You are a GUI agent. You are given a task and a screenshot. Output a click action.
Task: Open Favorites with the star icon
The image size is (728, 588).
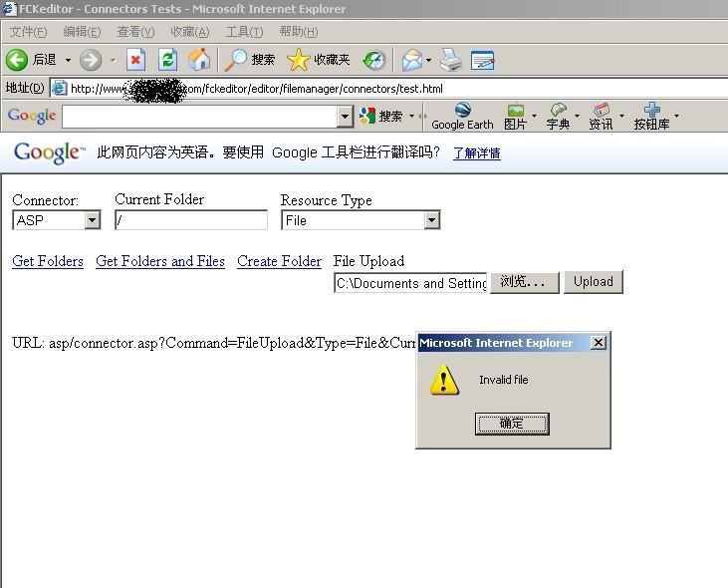(318, 60)
